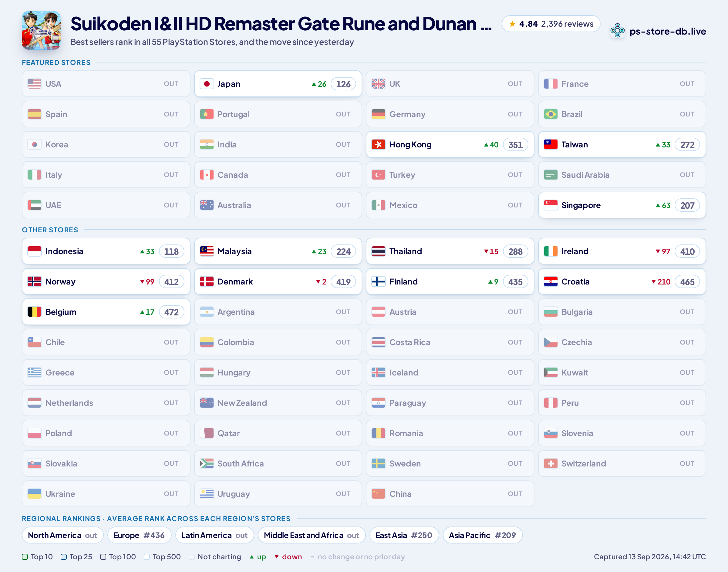Click the Belgium rank 472 badge
The height and width of the screenshot is (572, 728).
[x=171, y=312]
